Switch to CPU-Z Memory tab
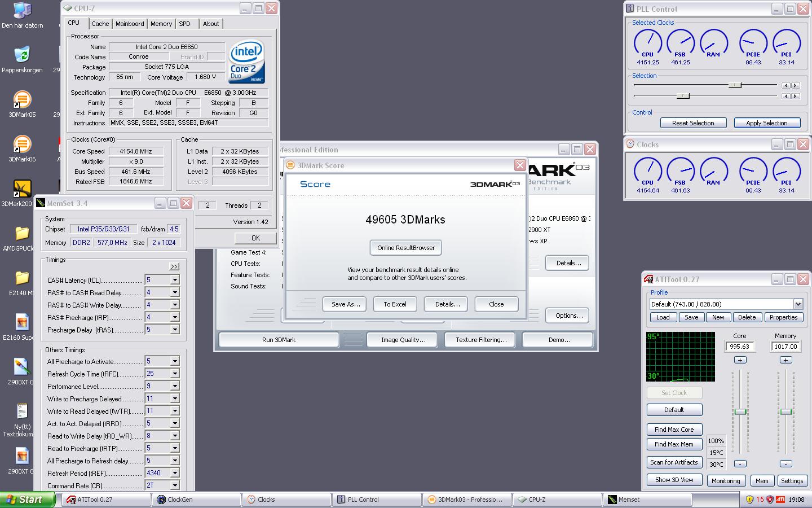This screenshot has width=812, height=508. 161,24
